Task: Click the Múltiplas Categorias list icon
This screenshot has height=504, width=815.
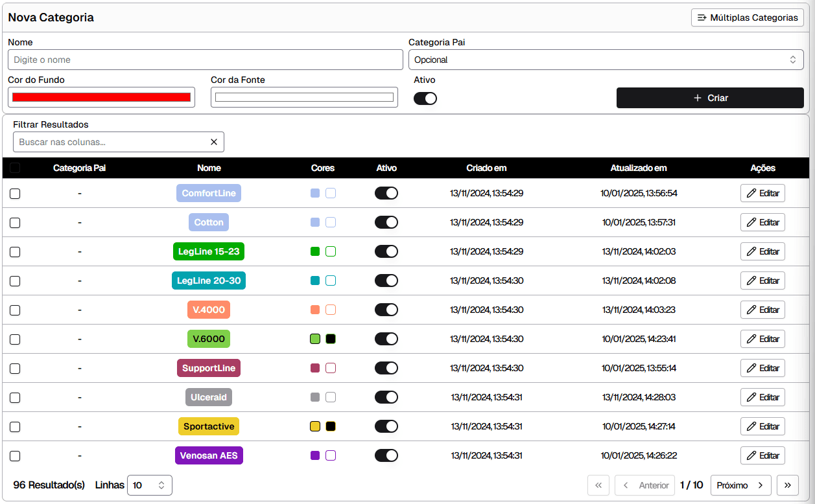Action: coord(702,17)
